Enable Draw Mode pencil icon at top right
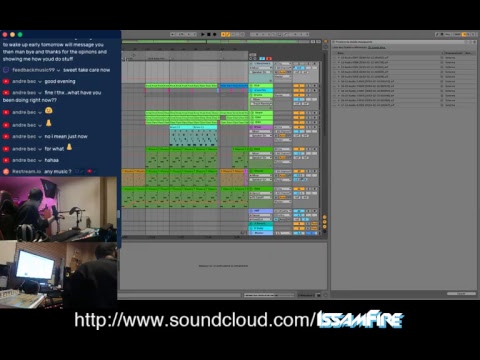This screenshot has width=480, height=360. click(x=437, y=34)
